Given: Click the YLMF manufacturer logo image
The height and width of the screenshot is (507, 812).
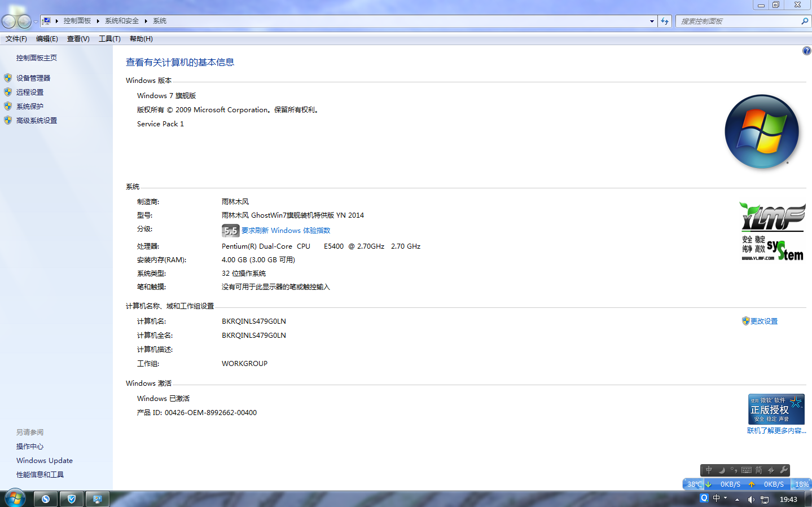Looking at the screenshot, I should [x=773, y=232].
